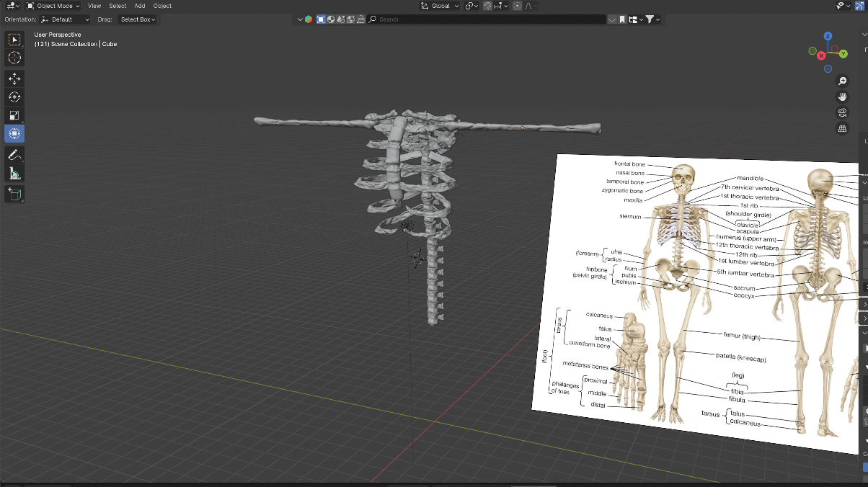868x487 pixels.
Task: Toggle snapping magnet in header
Action: 488,6
